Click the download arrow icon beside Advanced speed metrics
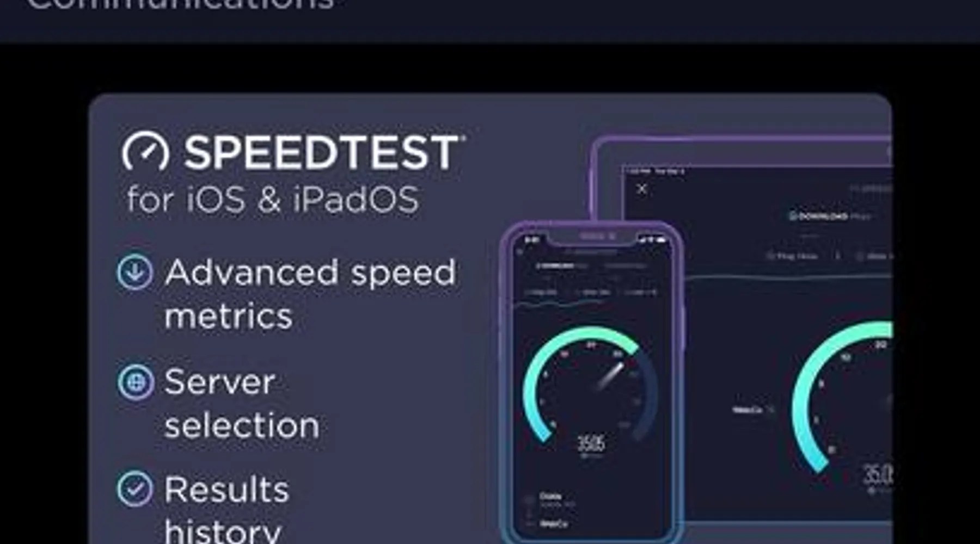This screenshot has width=980, height=544. 135,271
